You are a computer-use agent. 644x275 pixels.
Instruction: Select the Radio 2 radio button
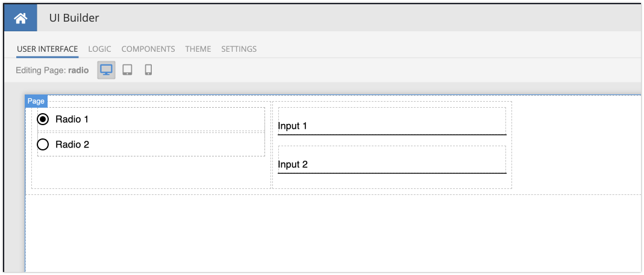pyautogui.click(x=43, y=144)
